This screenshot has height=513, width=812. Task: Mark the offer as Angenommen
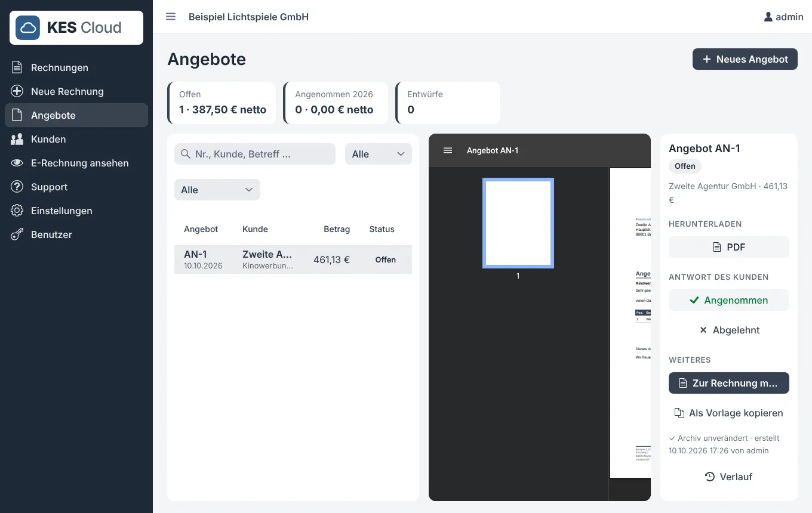click(x=729, y=300)
